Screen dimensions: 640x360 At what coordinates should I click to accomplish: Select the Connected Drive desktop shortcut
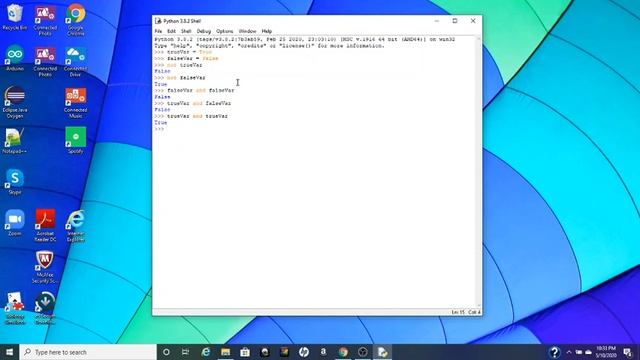[x=76, y=61]
